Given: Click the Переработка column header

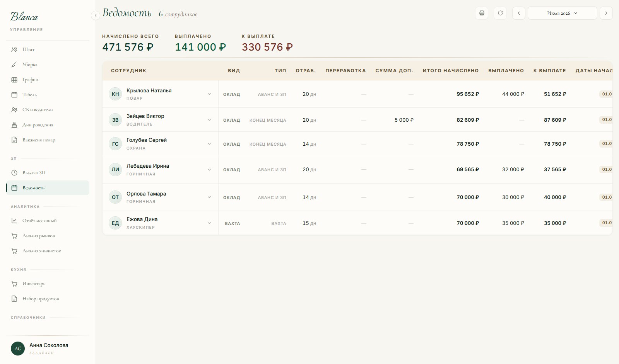Looking at the screenshot, I should [x=345, y=71].
